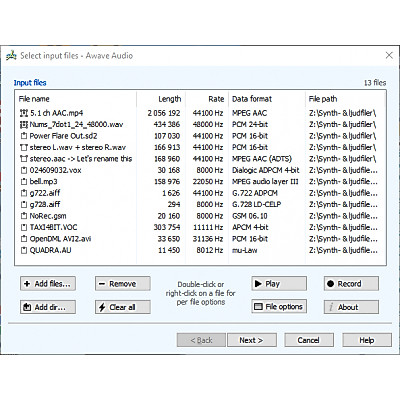The width and height of the screenshot is (400, 400).
Task: Click the Dialogic ADPCM 4-bit format cell
Action: point(266,170)
